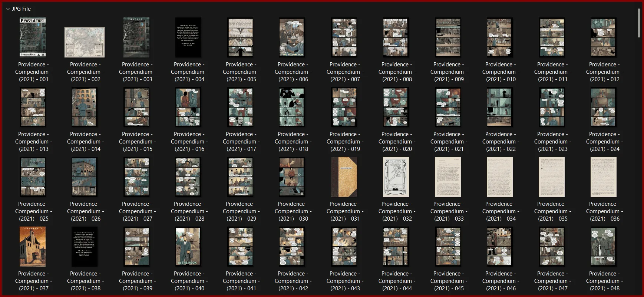This screenshot has width=644, height=297.
Task: Select notebook cover thumbnail 031
Action: point(344,177)
